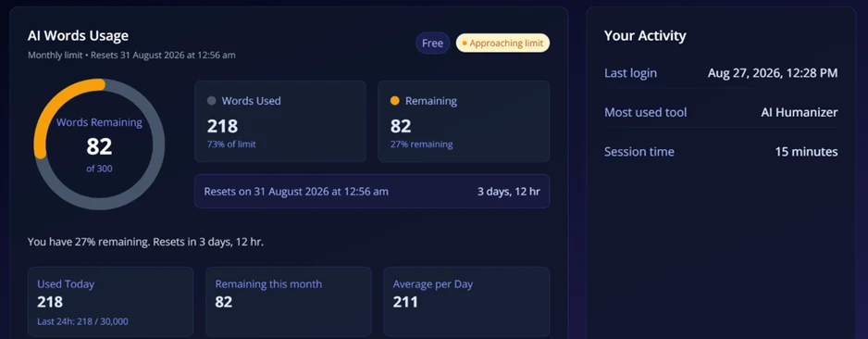Image resolution: width=868 pixels, height=339 pixels.
Task: Select the Average per Day card
Action: pyautogui.click(x=466, y=302)
